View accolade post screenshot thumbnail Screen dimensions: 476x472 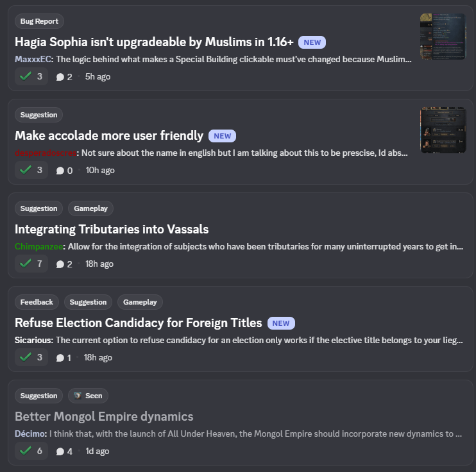coord(443,130)
